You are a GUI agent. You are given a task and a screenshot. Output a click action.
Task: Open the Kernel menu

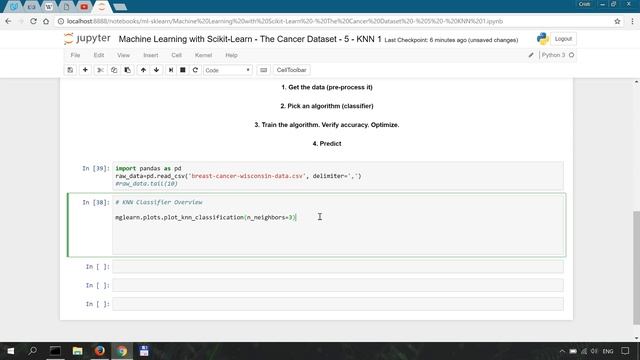203,55
